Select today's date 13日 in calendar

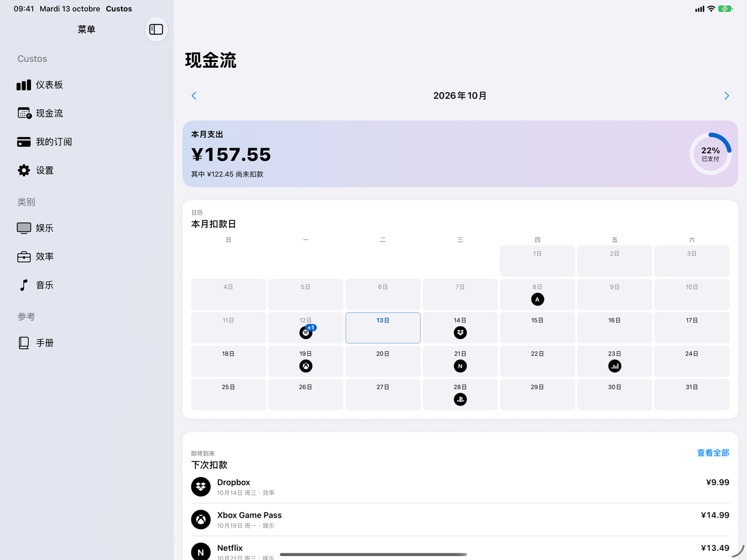383,328
